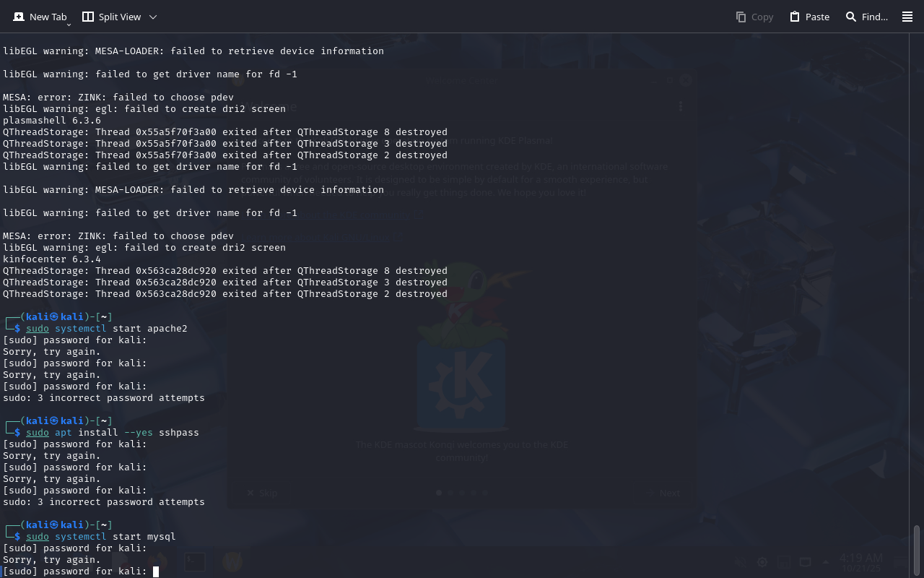Click the 'kinfocenter 6.3.4' output line

click(x=52, y=259)
